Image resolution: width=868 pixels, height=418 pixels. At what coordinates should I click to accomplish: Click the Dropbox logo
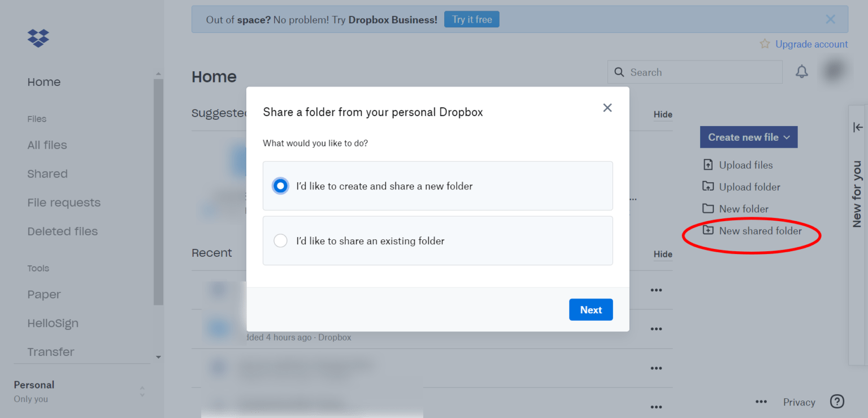pos(37,38)
